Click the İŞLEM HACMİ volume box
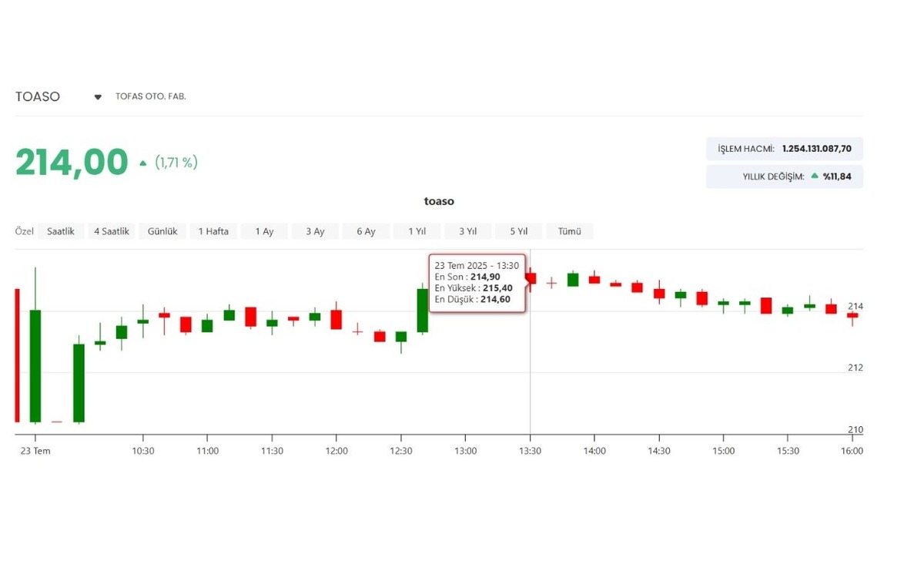 (x=785, y=149)
